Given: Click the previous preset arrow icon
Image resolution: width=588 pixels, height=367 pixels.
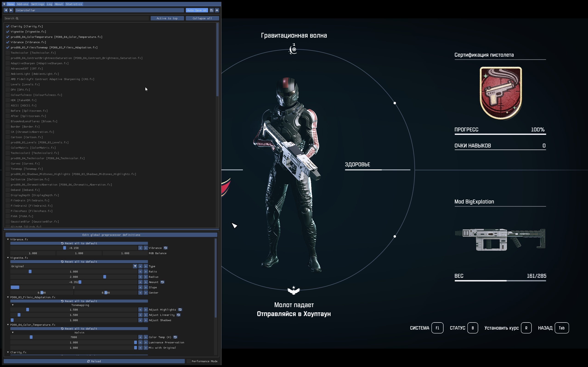Looking at the screenshot, I should pos(6,10).
